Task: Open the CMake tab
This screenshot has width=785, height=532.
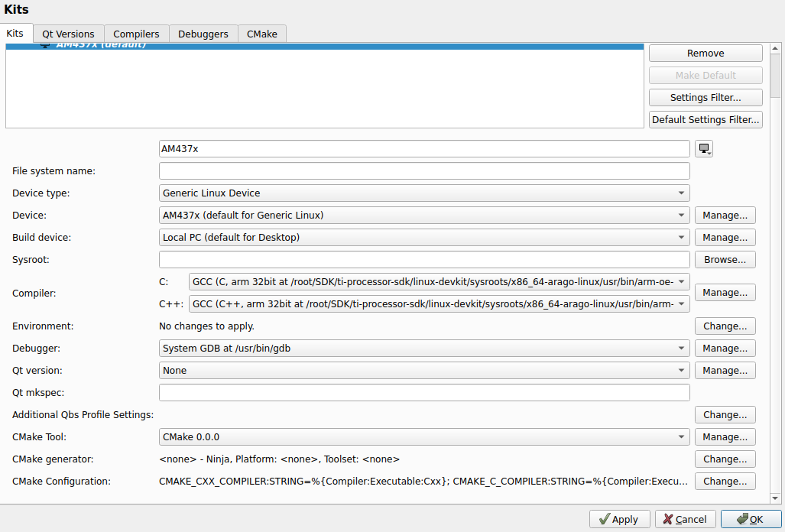Action: point(261,34)
